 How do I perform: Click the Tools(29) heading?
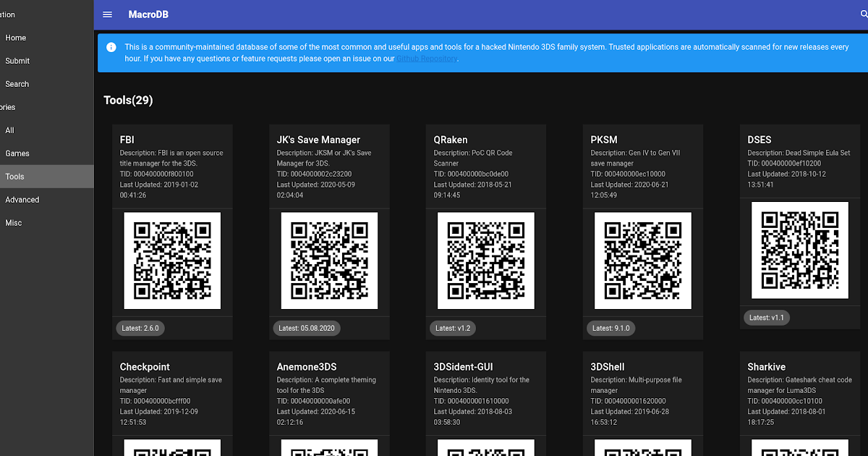128,100
